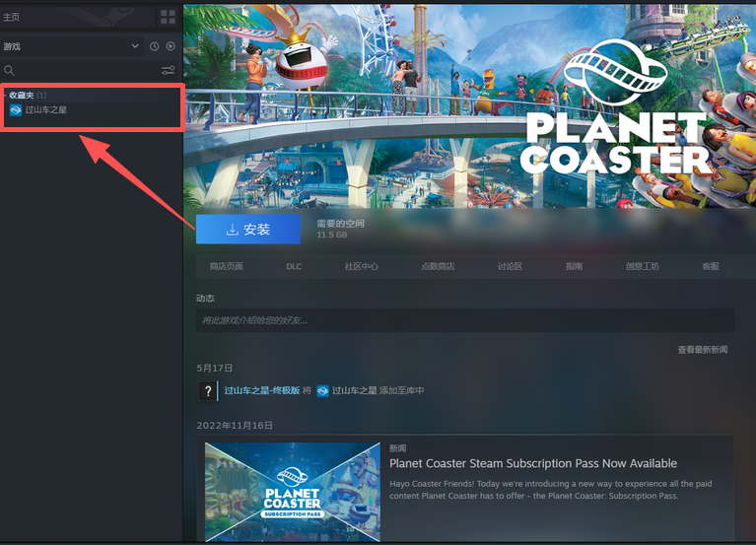Click the library search field
Viewport: 756px width, 545px height.
tap(82, 70)
